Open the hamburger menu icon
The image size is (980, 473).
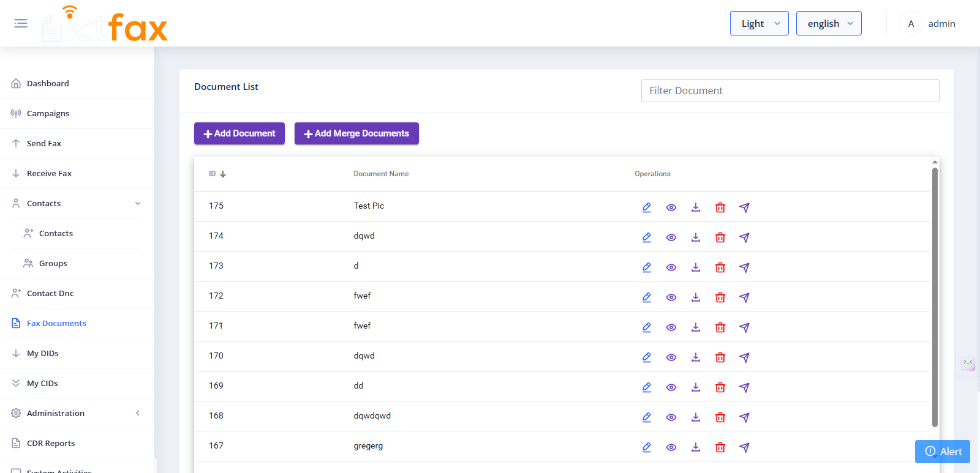(21, 23)
